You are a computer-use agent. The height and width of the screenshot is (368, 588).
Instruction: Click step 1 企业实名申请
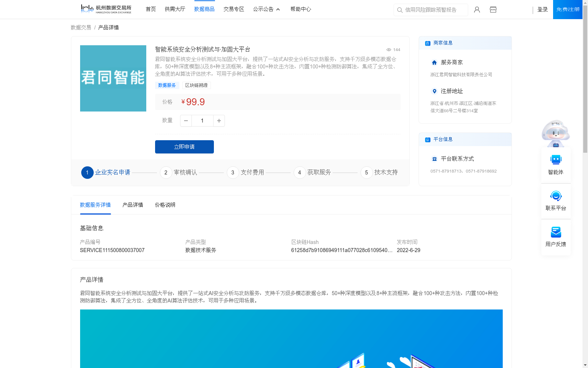pyautogui.click(x=106, y=173)
